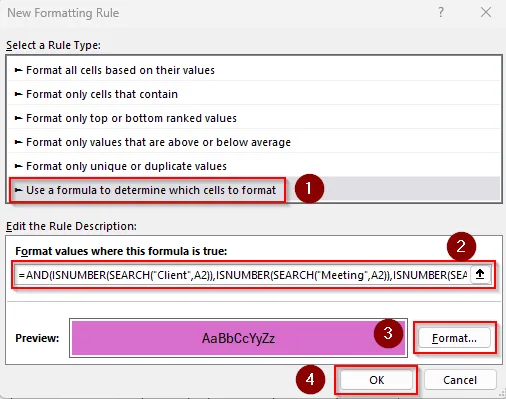Open Help with the question mark icon

coord(441,12)
